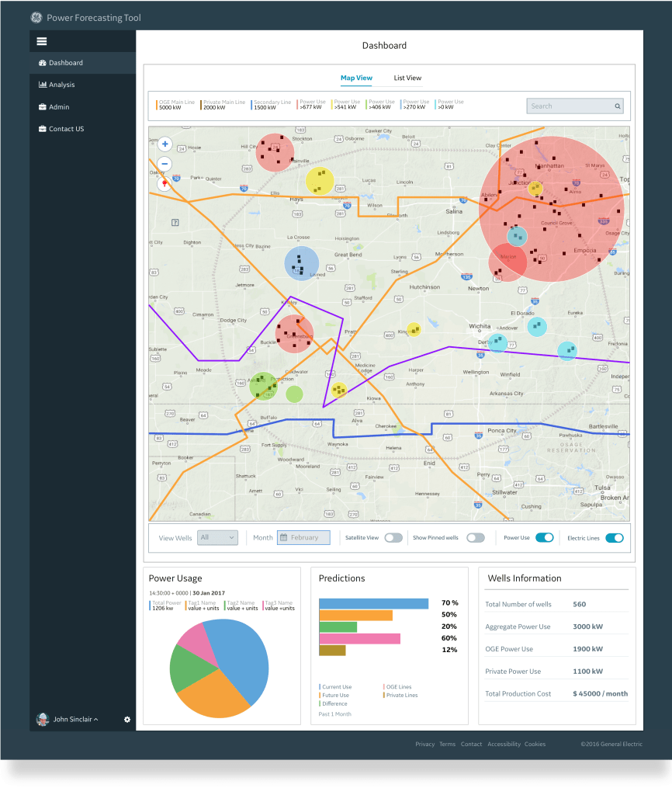Screen dimensions: 672x795
Task: Open Contact US from the sidebar
Action: pyautogui.click(x=62, y=129)
